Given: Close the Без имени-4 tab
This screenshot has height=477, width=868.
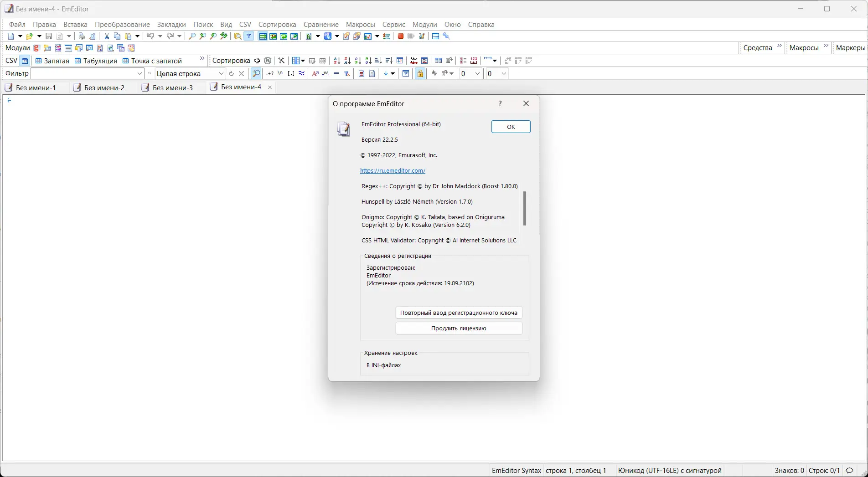Looking at the screenshot, I should click(x=270, y=87).
